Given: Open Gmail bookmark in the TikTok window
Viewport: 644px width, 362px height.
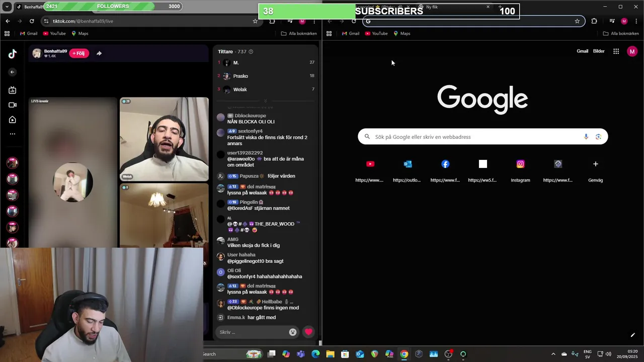Looking at the screenshot, I should [x=29, y=34].
